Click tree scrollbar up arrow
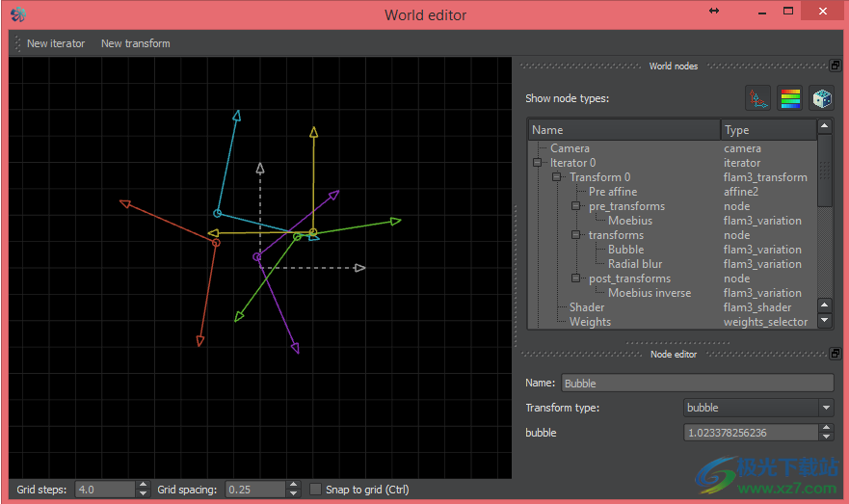Screen dimensions: 849x504 [x=824, y=126]
